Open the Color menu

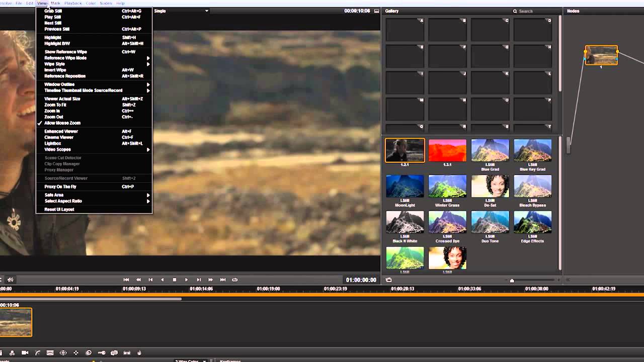91,4
